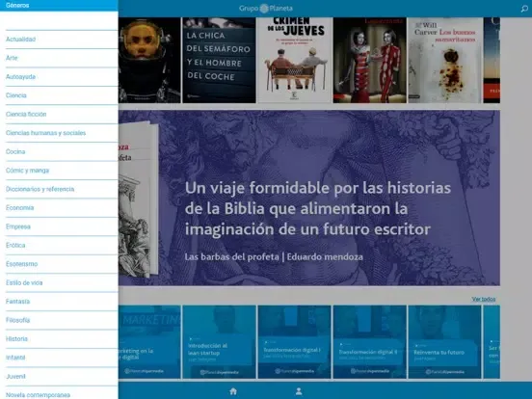Select the Actualidad genre

(x=59, y=40)
